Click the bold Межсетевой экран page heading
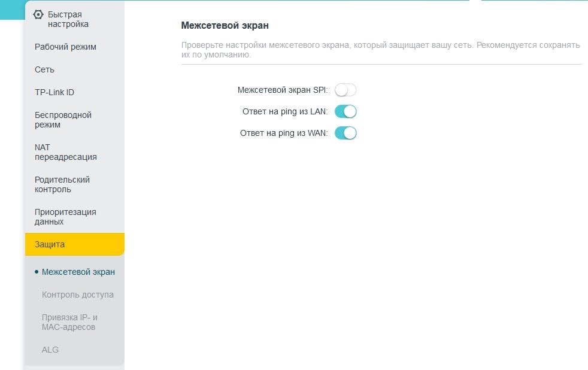The image size is (588, 370). 225,26
